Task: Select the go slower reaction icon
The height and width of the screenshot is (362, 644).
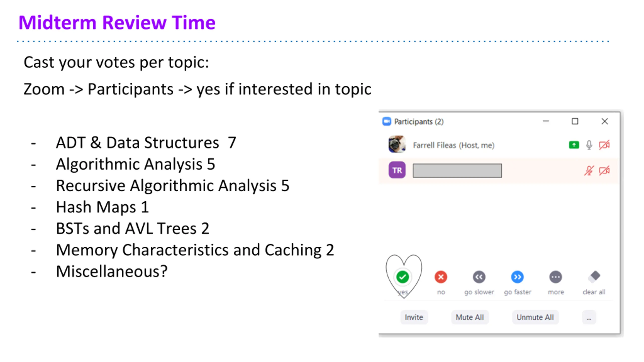Action: pos(479,277)
